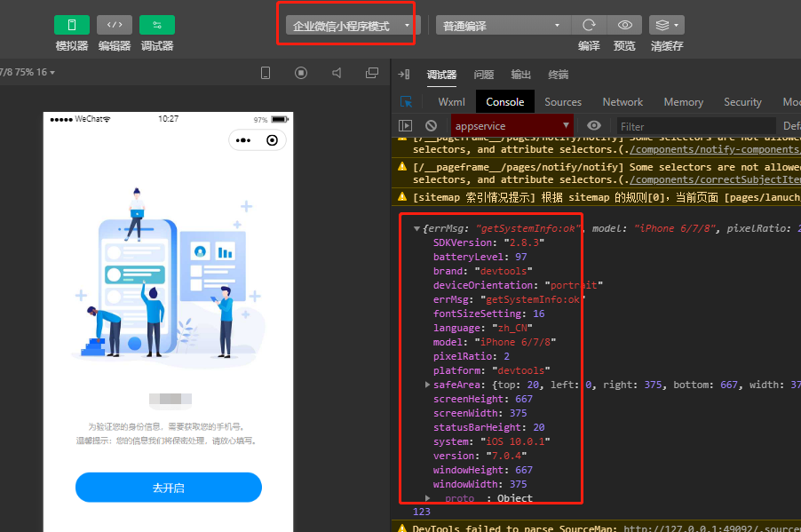
Task: Click the console Filter input field
Action: pos(695,126)
